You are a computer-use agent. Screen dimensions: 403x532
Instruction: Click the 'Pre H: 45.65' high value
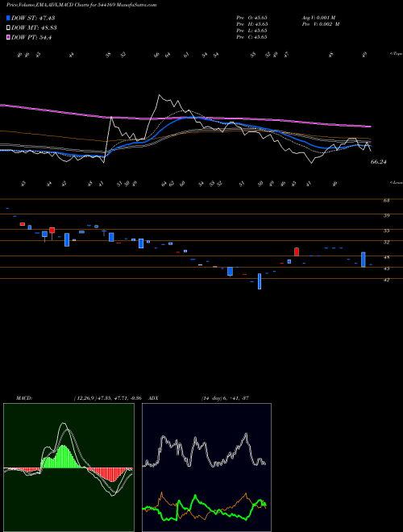coord(252,24)
